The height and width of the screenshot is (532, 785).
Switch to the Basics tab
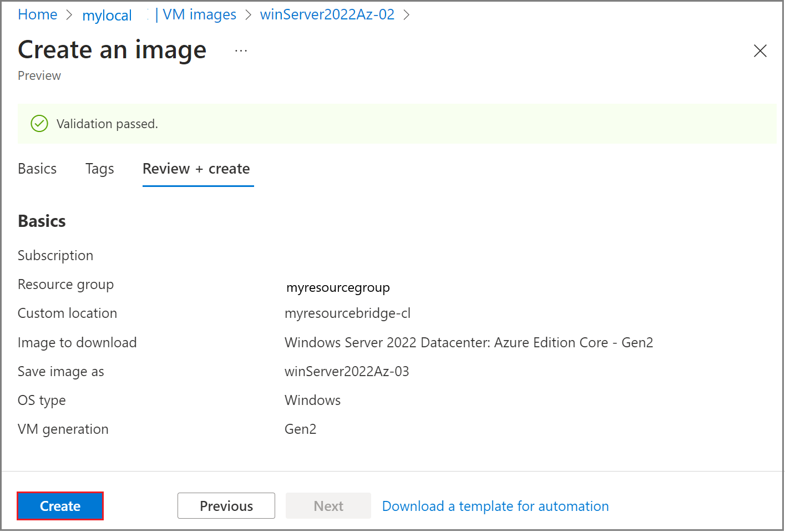pos(37,169)
